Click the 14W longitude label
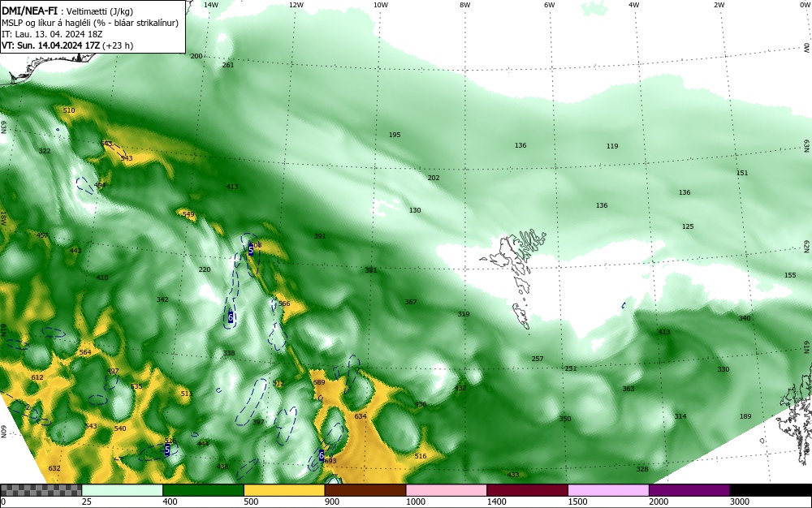The width and height of the screenshot is (812, 508). coord(211,5)
